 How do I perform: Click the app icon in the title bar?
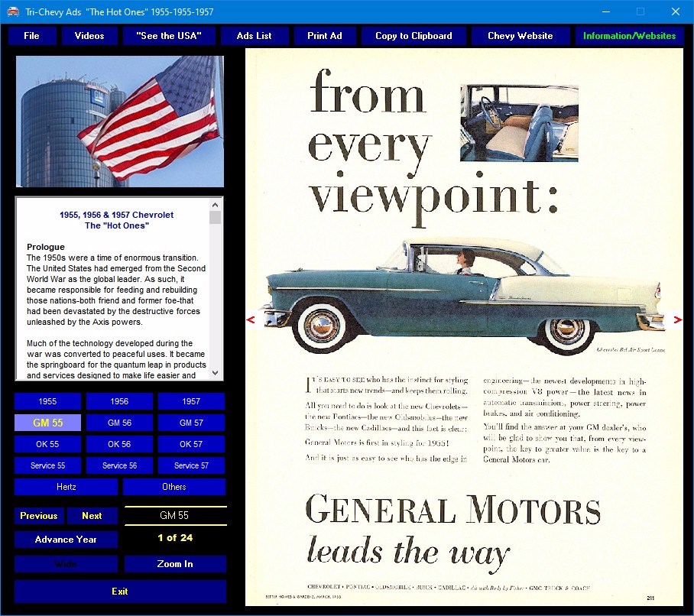point(13,11)
